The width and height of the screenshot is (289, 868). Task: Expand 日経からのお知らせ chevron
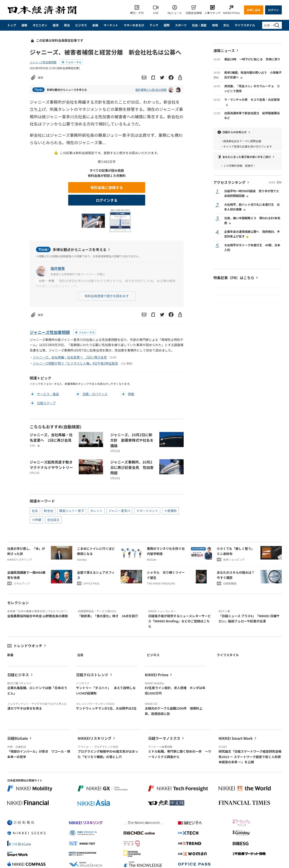tap(249, 132)
